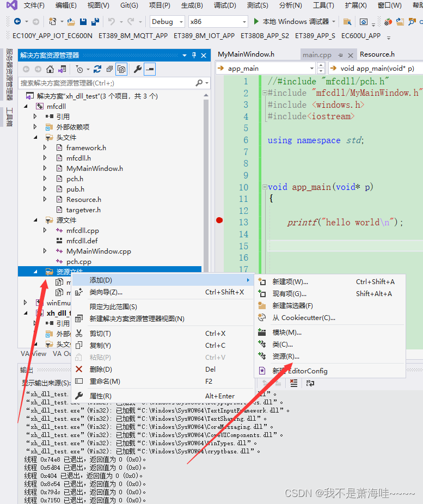
Task: Click the red breakpoint on line 13
Action: coord(219,220)
